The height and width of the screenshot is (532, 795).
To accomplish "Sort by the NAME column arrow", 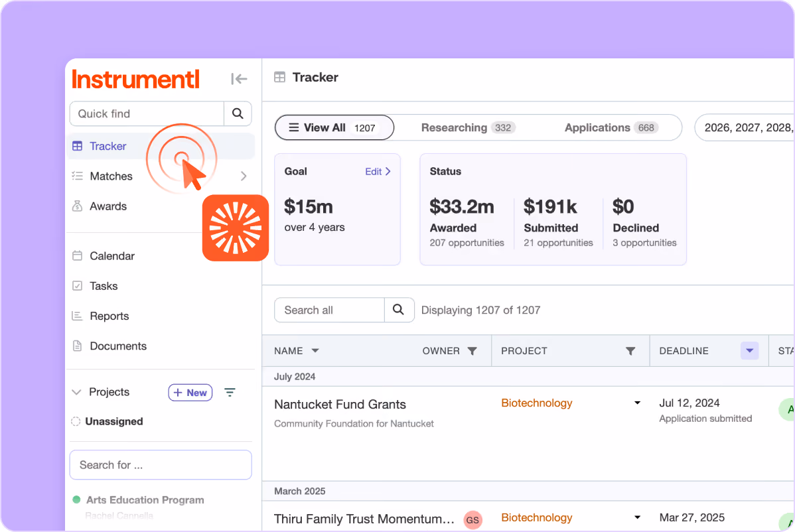I will (315, 351).
